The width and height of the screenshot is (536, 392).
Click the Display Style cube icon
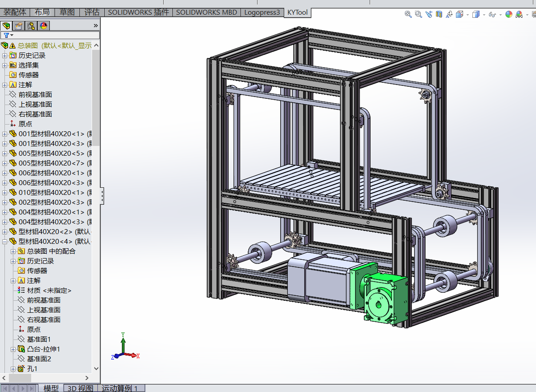coord(476,14)
